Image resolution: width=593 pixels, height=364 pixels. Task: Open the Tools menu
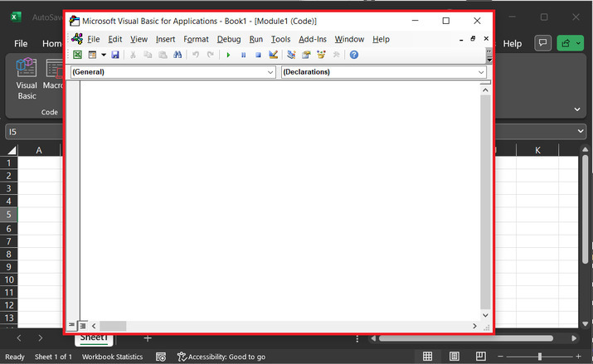[280, 39]
